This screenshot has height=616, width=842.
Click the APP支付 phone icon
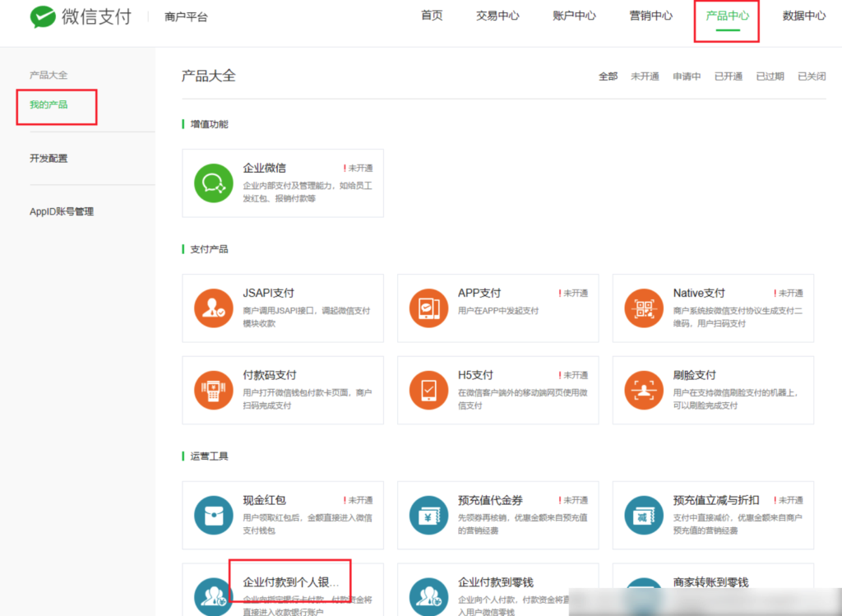[x=428, y=308]
